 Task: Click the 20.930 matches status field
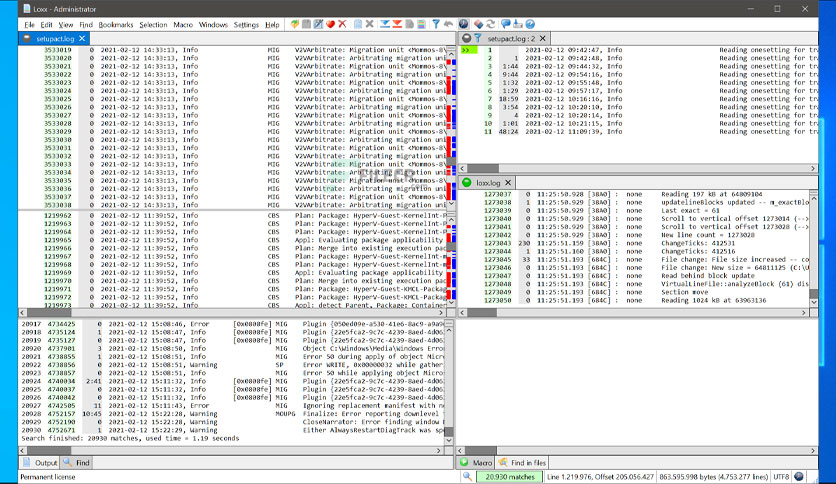509,477
